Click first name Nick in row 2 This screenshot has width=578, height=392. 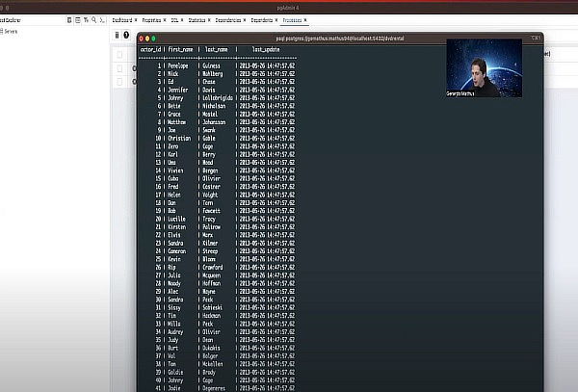coord(172,74)
